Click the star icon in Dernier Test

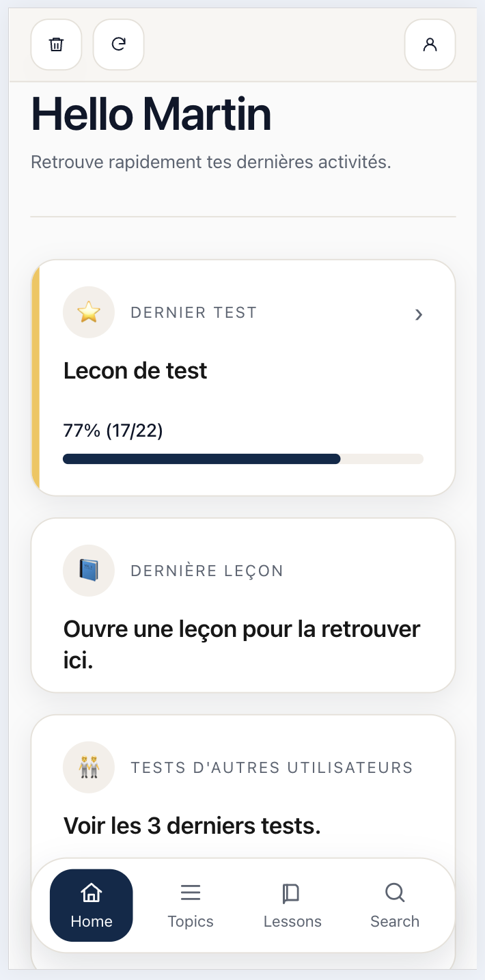pyautogui.click(x=89, y=312)
